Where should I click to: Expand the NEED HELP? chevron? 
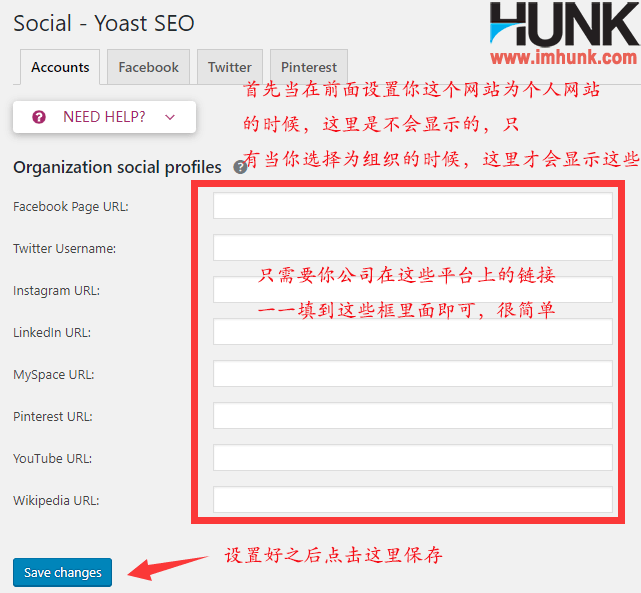point(170,117)
